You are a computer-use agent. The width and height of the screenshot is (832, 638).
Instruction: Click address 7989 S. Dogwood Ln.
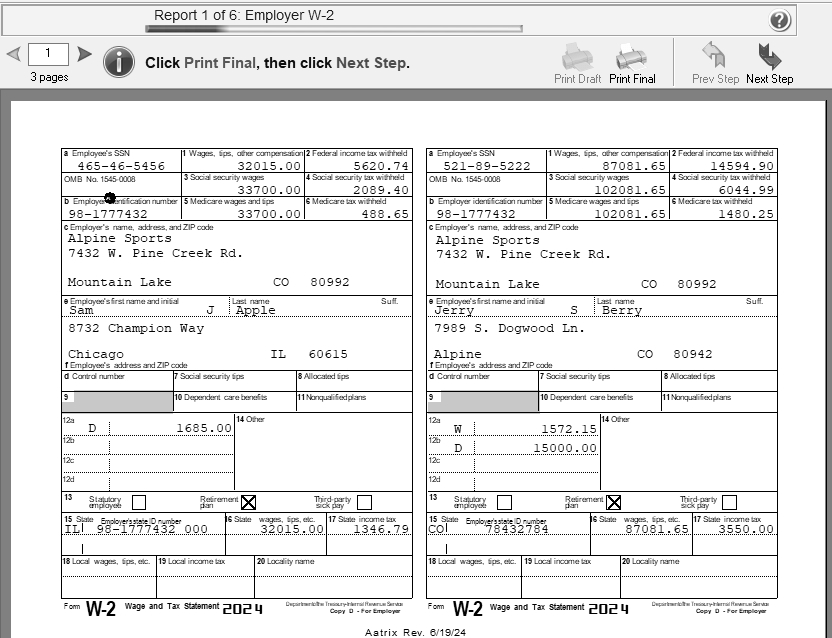pos(509,329)
